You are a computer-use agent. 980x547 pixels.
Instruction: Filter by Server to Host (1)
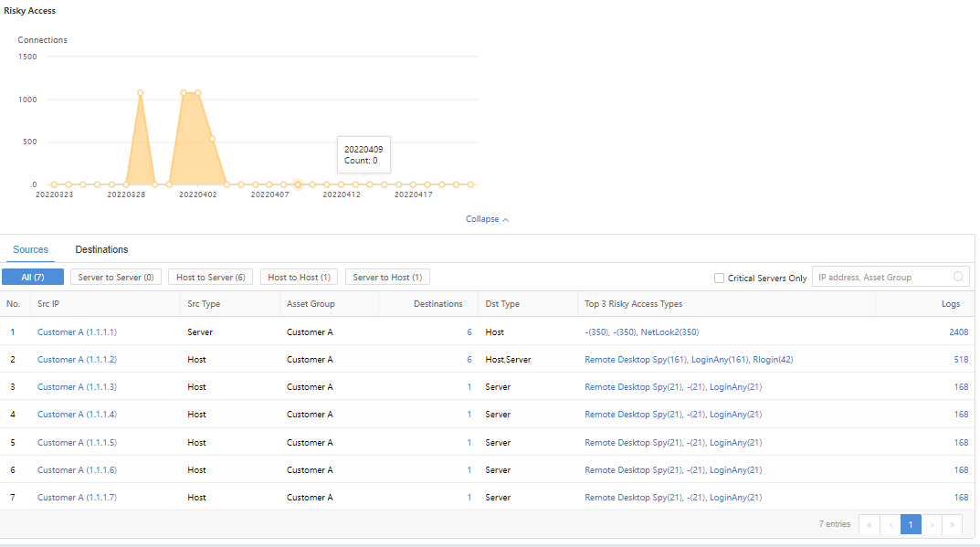[387, 277]
